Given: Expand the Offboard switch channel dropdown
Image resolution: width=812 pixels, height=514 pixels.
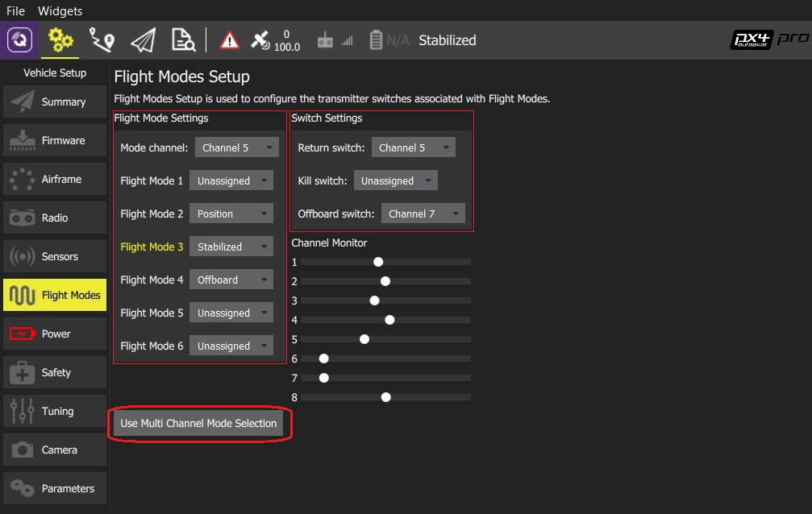Looking at the screenshot, I should point(423,213).
